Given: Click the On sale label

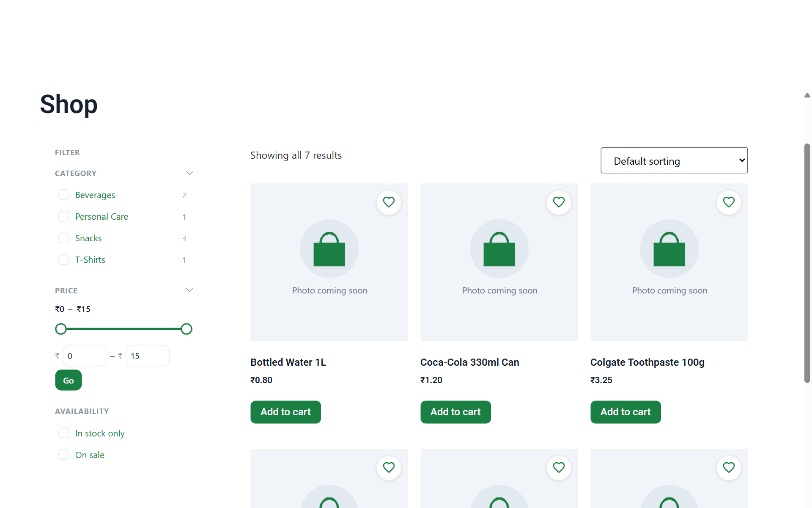Looking at the screenshot, I should point(90,455).
